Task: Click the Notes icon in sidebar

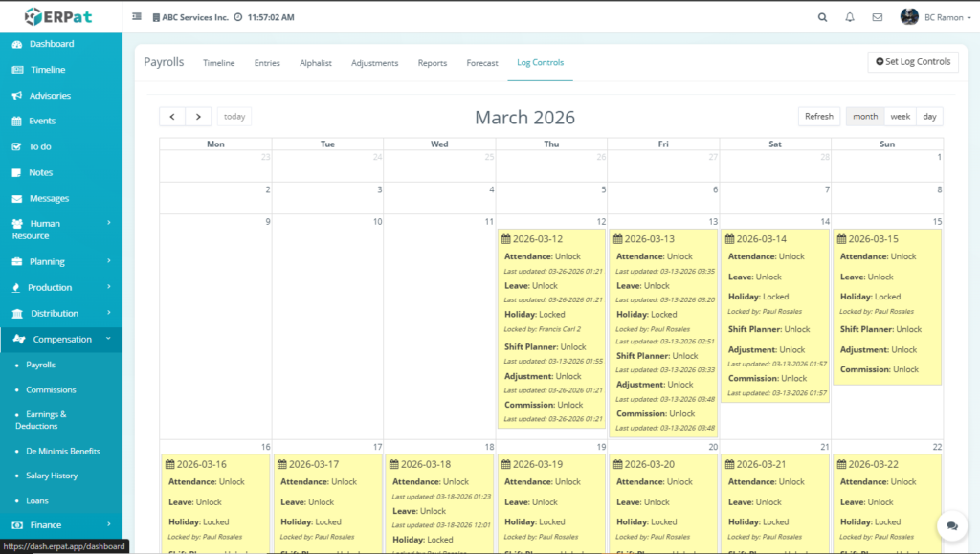Action: (17, 173)
